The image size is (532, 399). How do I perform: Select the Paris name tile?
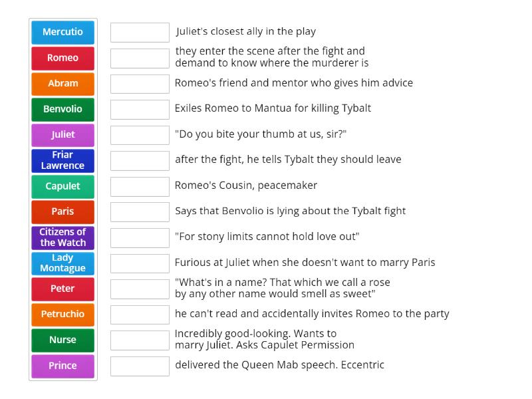coord(63,212)
